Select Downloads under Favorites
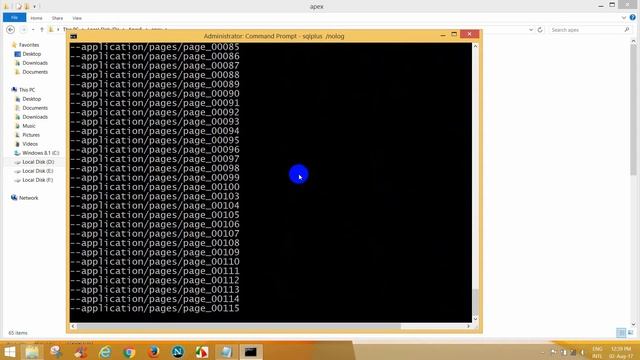 35,63
